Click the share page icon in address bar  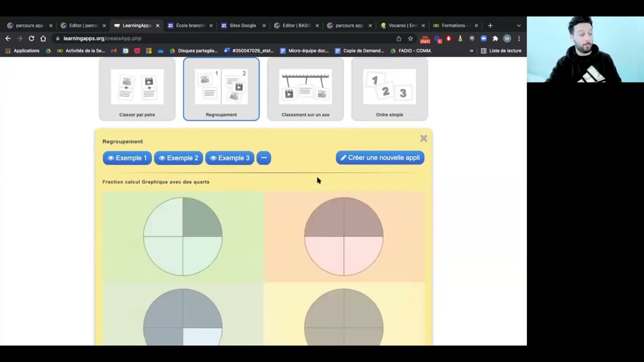398,38
